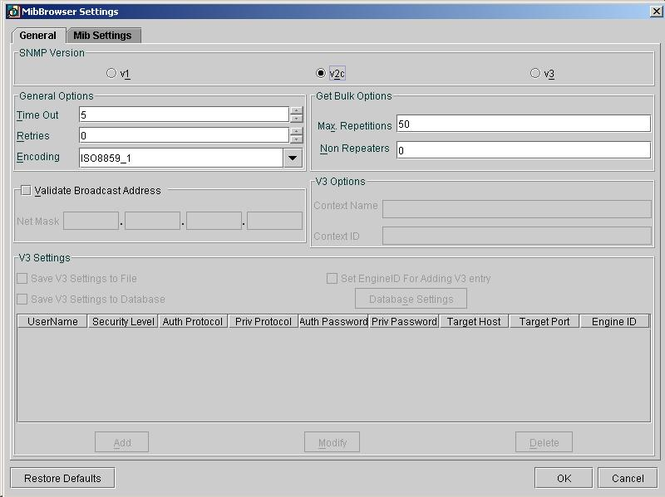Click the Target Port column header
665x497 pixels.
[x=544, y=321]
